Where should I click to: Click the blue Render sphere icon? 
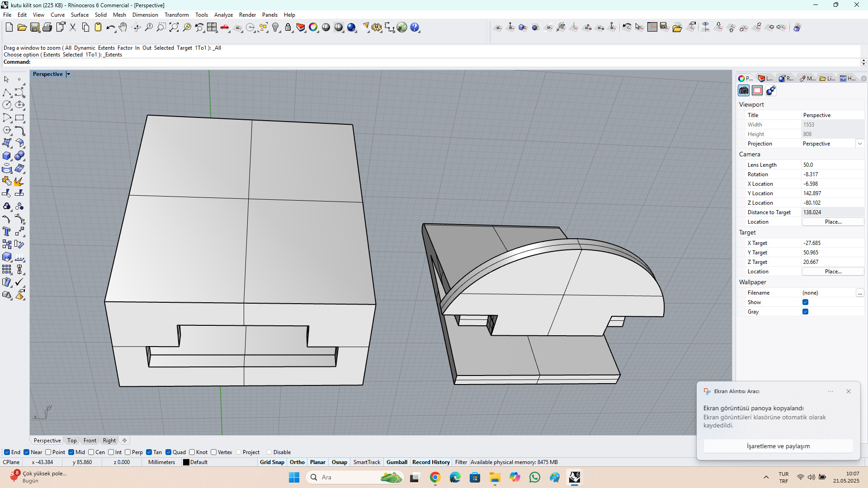pyautogui.click(x=352, y=28)
